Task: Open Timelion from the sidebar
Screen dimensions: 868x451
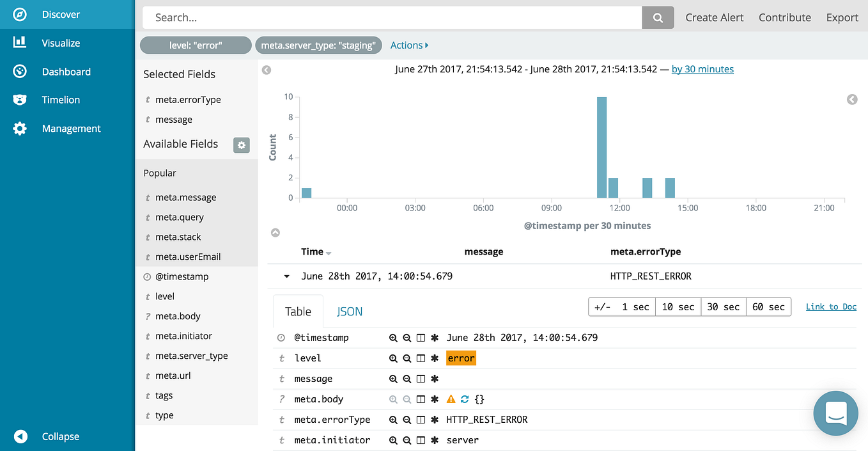Action: tap(61, 99)
